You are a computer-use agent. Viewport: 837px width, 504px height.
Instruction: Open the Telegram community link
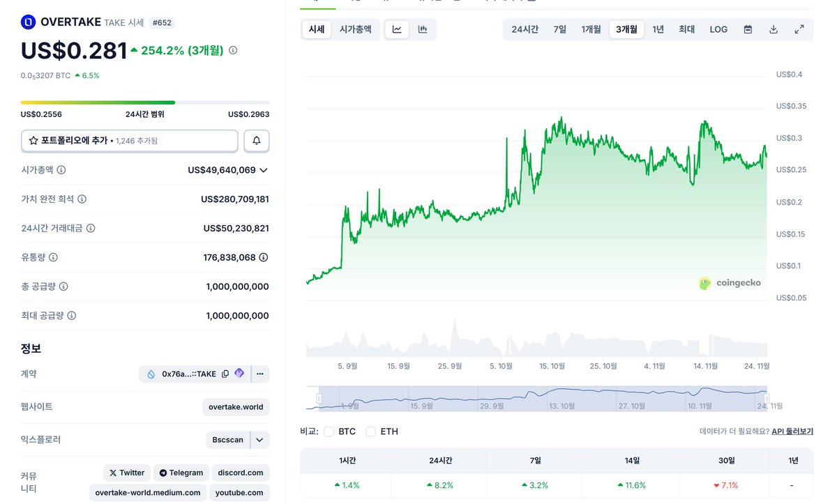pyautogui.click(x=181, y=473)
